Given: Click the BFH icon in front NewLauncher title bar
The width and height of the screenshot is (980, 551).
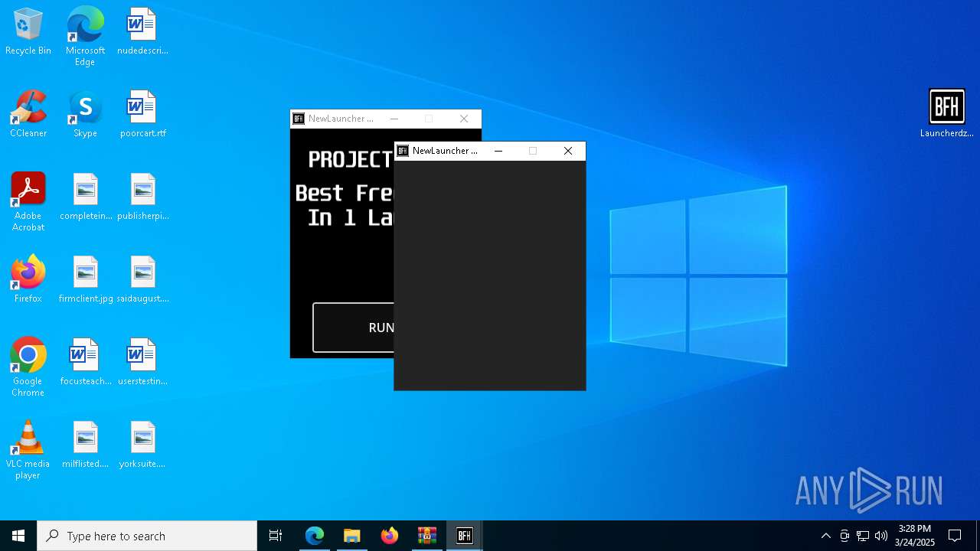Looking at the screenshot, I should coord(403,151).
